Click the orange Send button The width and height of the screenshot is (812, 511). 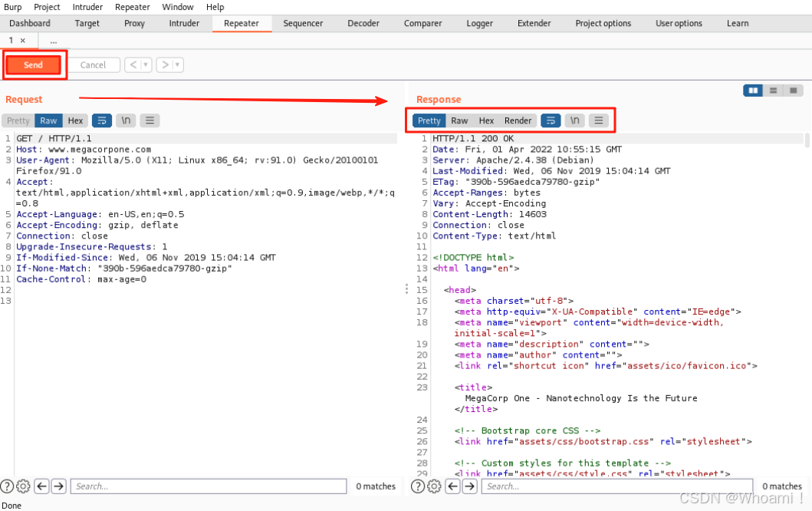point(33,64)
